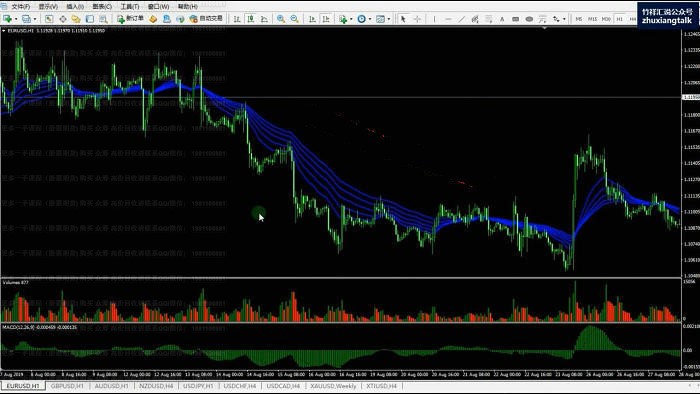Viewport: 700px width, 394px height.
Task: Click the chart shift marker at the chart's top
Action: [544, 28]
